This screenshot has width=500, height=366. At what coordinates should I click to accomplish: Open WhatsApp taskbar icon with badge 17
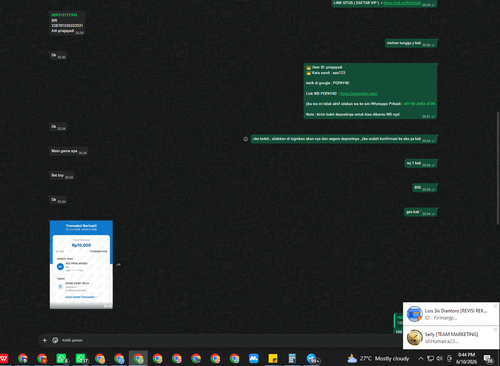(81, 359)
